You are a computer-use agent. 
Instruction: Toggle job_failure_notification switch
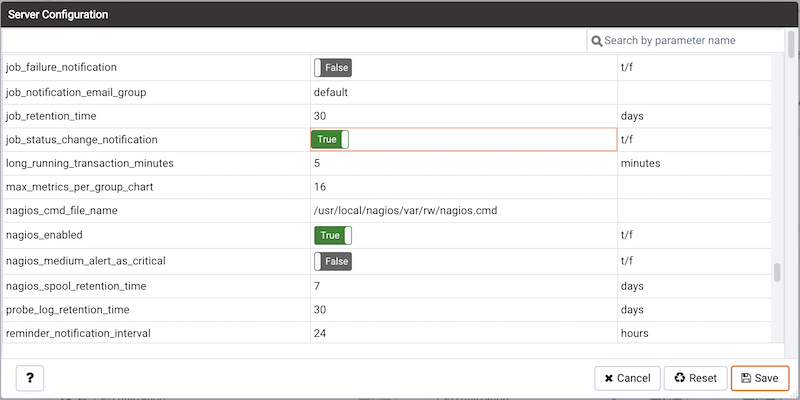pos(333,67)
